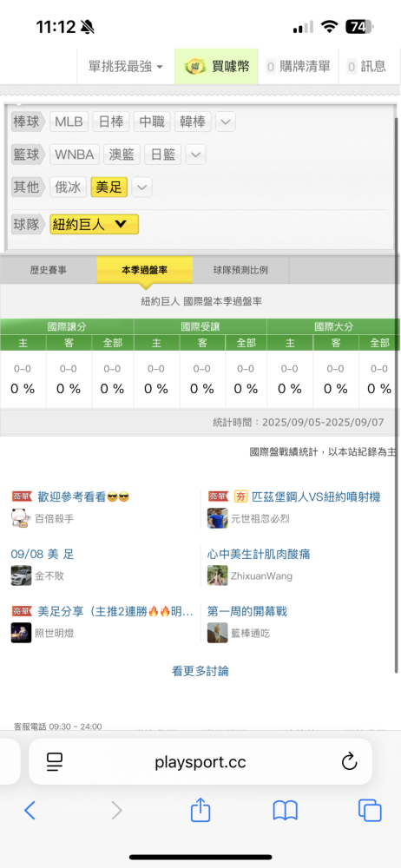The width and height of the screenshot is (401, 868).
Task: Open the Safari share sheet icon
Action: click(x=200, y=809)
